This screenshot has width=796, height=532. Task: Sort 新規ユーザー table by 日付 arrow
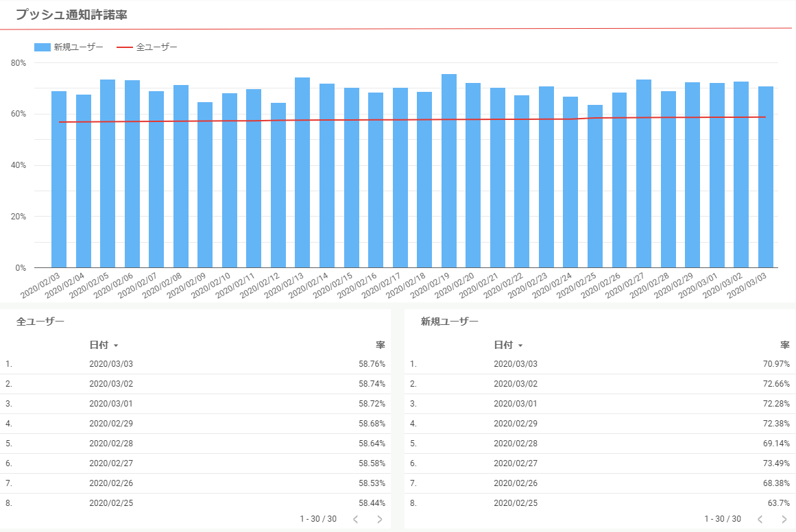[520, 346]
